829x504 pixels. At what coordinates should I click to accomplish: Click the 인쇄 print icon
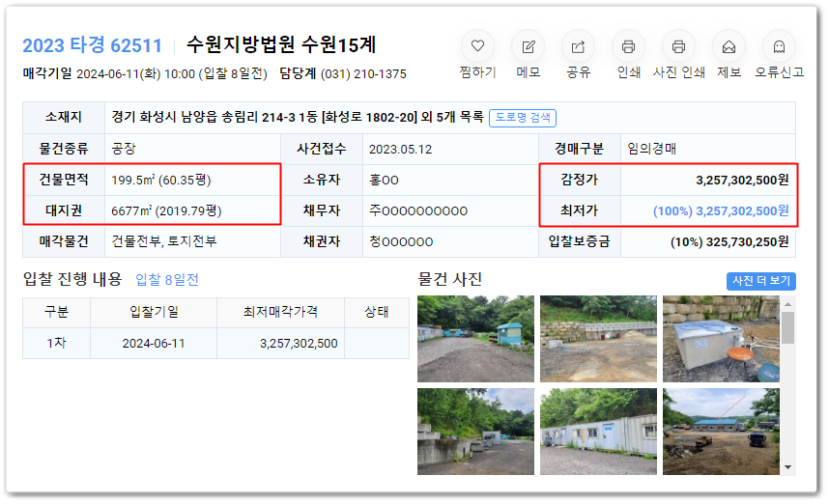[x=628, y=46]
